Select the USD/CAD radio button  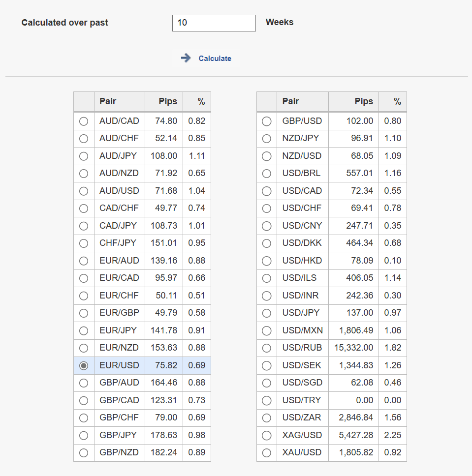tap(267, 191)
